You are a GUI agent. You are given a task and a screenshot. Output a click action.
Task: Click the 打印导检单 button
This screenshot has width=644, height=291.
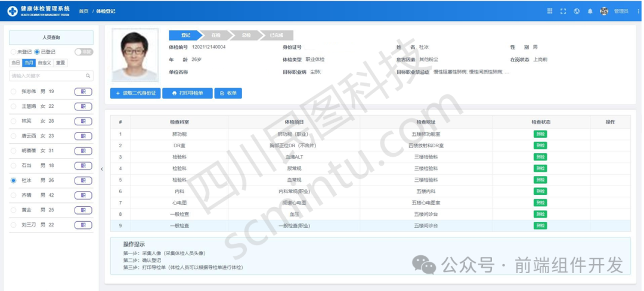pos(187,93)
